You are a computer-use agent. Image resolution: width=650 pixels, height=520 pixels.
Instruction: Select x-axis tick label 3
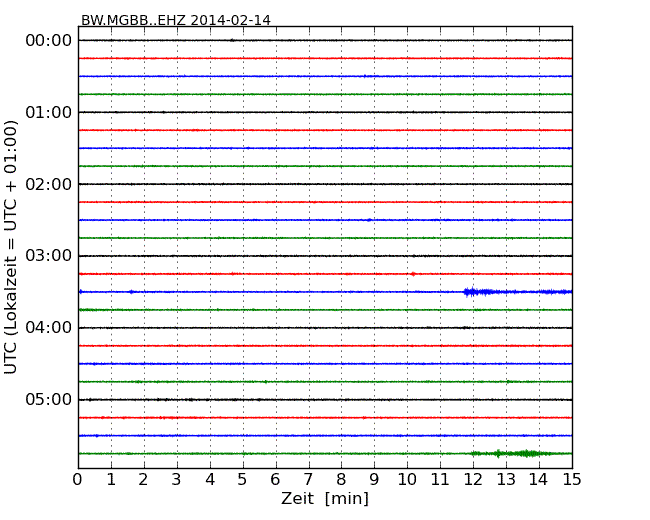[177, 480]
